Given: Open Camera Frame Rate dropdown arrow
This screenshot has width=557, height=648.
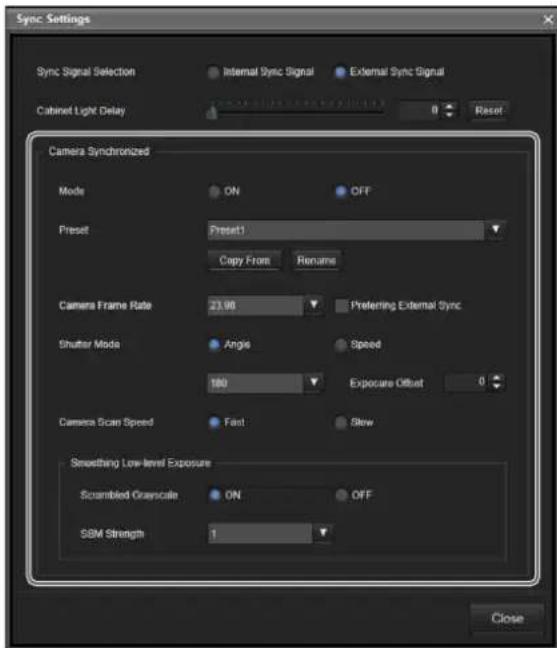Looking at the screenshot, I should [314, 306].
